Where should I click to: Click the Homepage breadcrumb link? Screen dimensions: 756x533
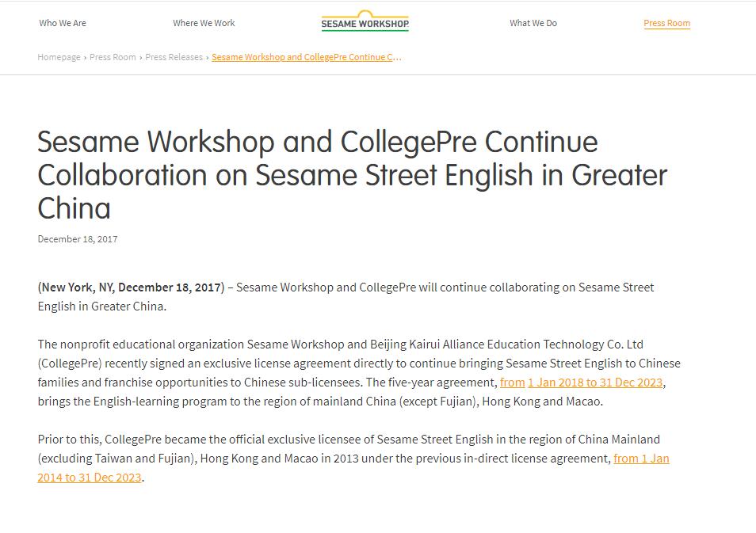pos(59,57)
